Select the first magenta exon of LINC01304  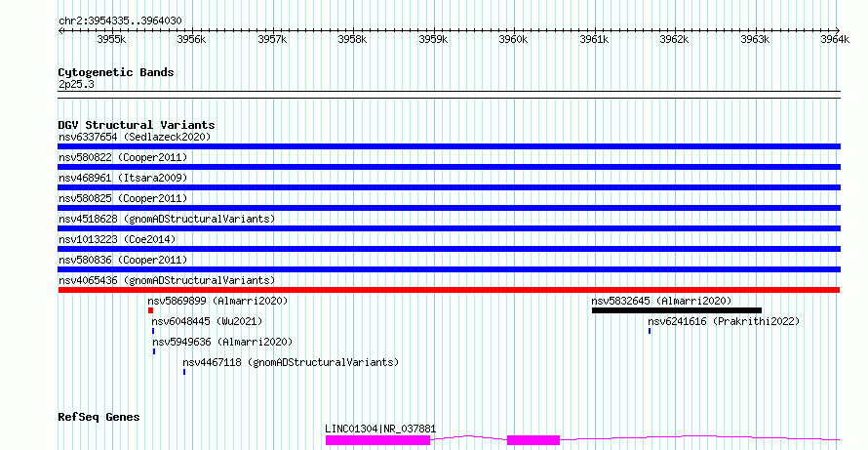378,440
